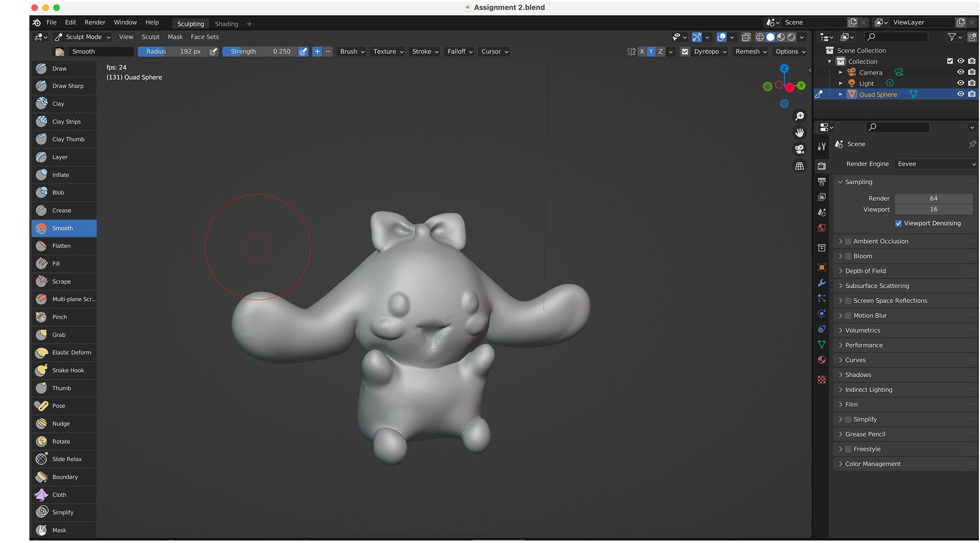This screenshot has height=543, width=980.
Task: Click the Options button in header
Action: (x=790, y=52)
